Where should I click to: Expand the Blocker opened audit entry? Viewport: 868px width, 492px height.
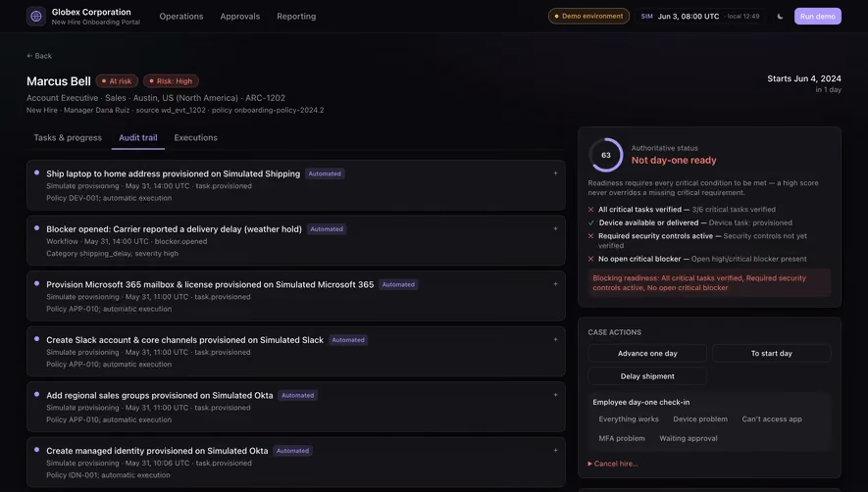[555, 228]
